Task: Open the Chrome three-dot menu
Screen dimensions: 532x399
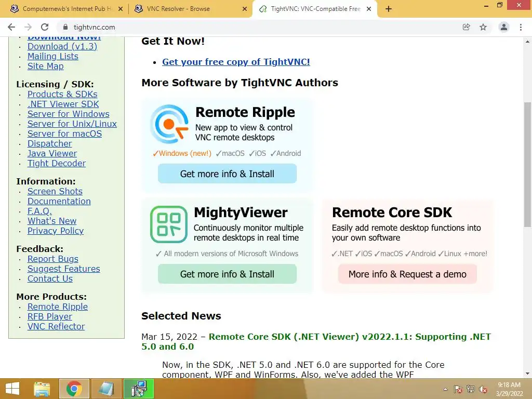Action: coord(521,27)
